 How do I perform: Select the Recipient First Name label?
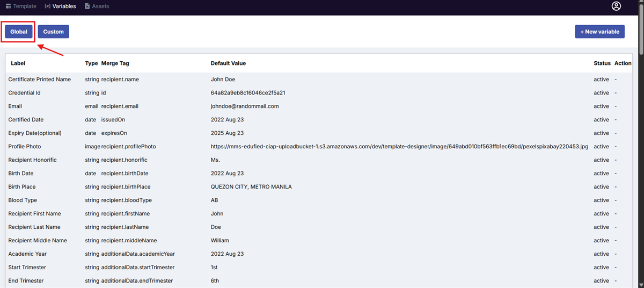coord(35,214)
